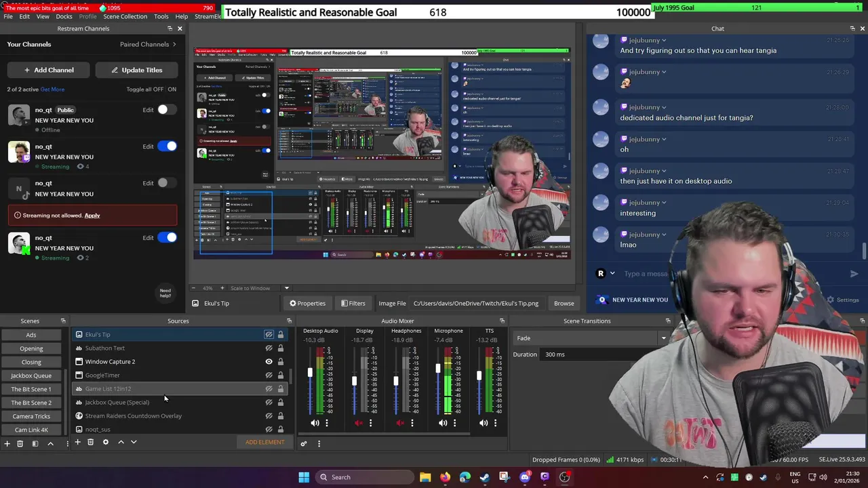
Task: Hide the Window Capture 2 source
Action: (x=269, y=362)
